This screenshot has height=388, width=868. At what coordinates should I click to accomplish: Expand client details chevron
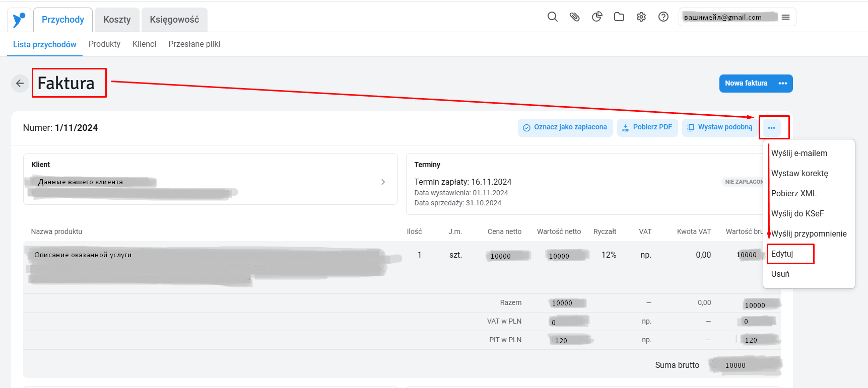[383, 182]
